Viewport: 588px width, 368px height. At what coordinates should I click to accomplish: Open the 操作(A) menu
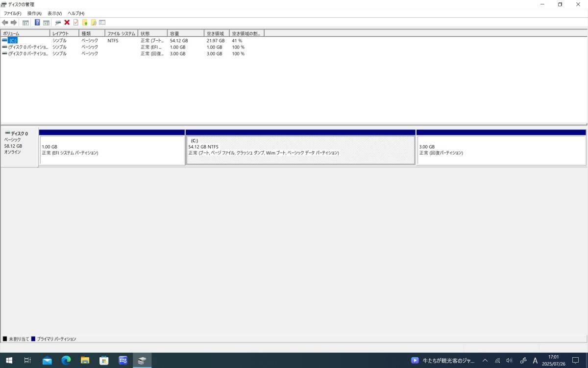point(34,13)
